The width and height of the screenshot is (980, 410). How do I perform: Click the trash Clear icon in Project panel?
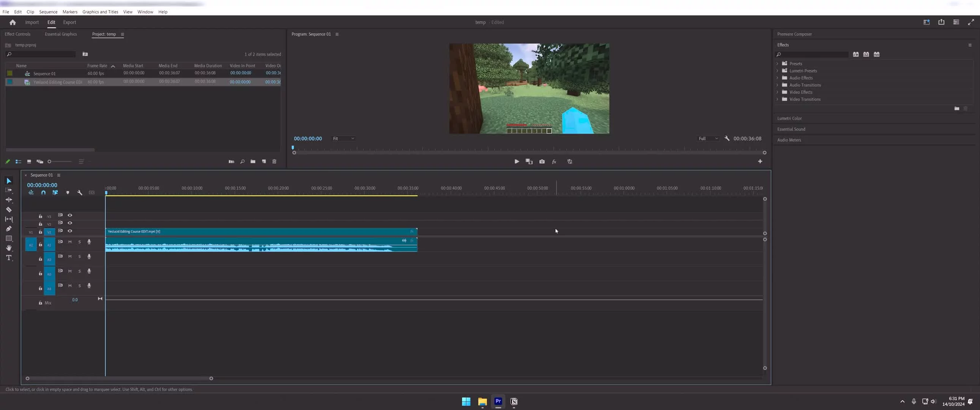pyautogui.click(x=274, y=162)
